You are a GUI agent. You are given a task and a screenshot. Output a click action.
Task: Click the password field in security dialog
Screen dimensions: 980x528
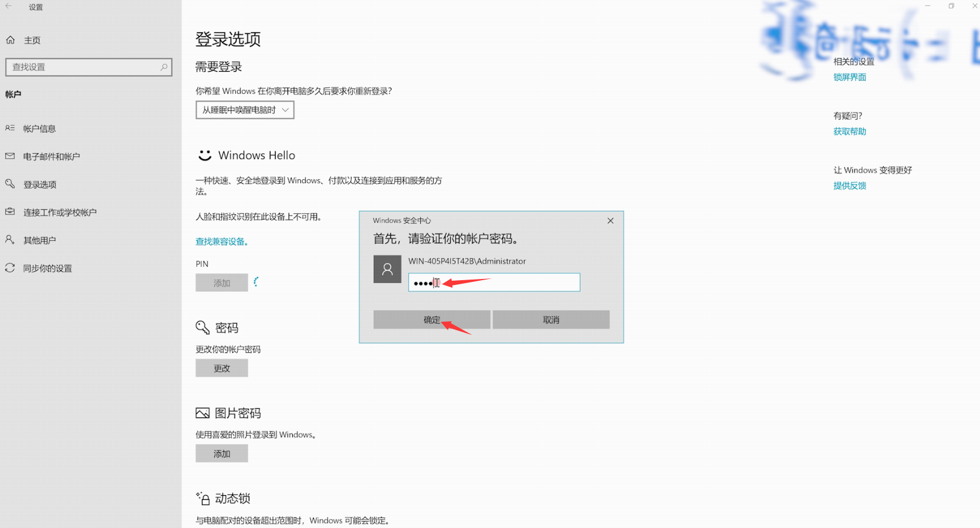click(494, 283)
